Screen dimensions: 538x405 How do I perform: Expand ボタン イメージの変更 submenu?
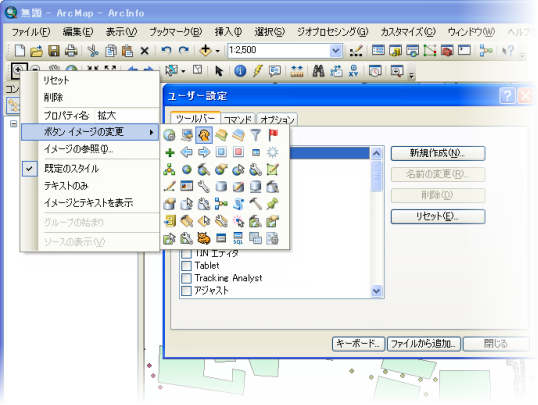(x=90, y=132)
